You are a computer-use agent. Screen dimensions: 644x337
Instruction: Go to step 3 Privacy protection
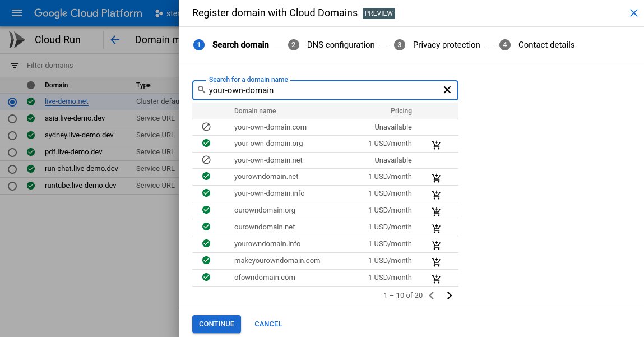click(437, 45)
